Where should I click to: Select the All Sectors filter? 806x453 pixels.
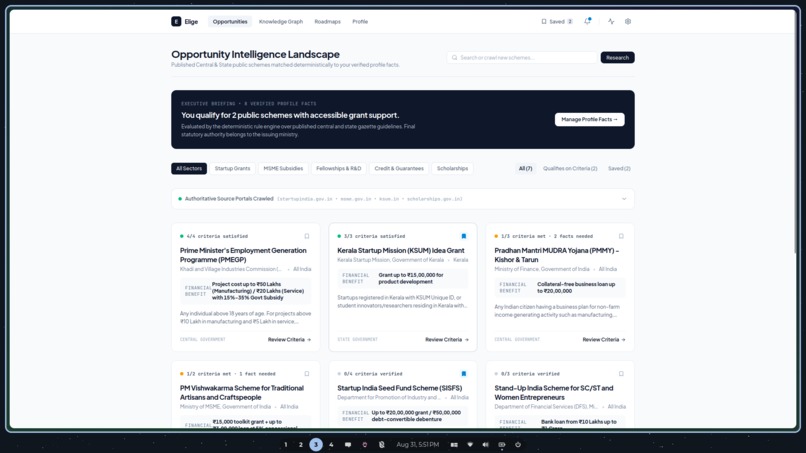189,169
